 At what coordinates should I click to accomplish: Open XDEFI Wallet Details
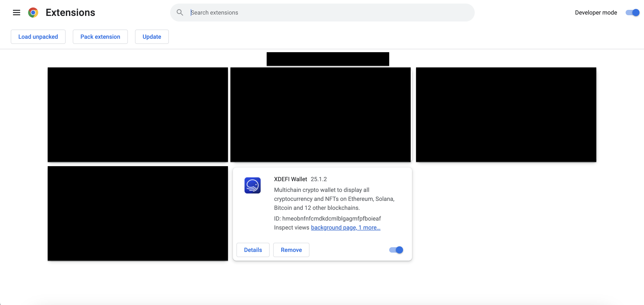pos(253,250)
